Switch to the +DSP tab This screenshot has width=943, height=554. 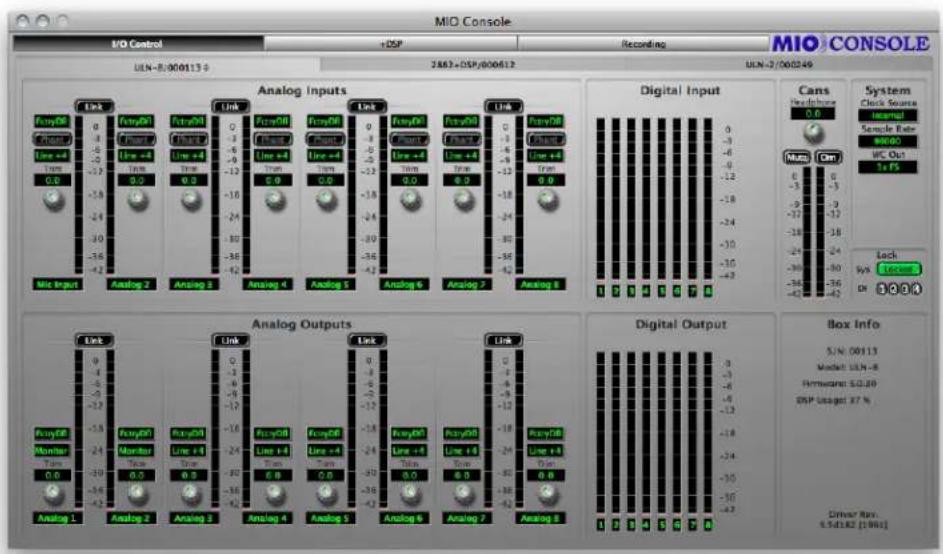coord(390,44)
